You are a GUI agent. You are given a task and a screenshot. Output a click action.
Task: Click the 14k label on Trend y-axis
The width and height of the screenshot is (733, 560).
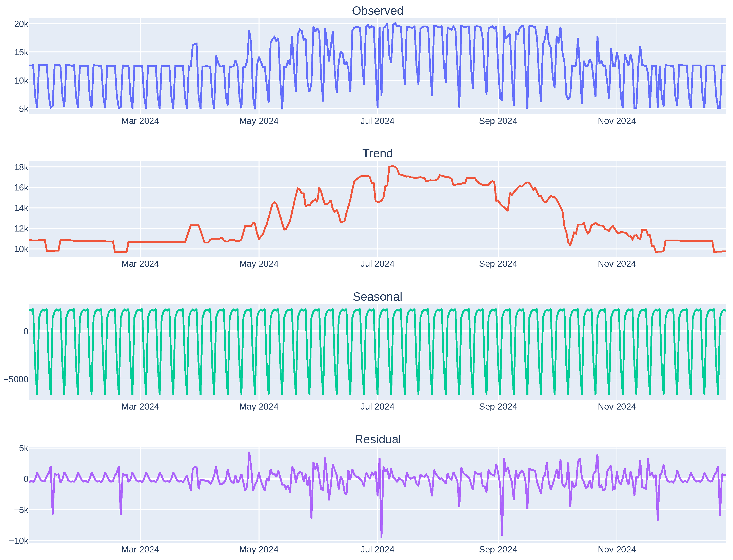[21, 208]
